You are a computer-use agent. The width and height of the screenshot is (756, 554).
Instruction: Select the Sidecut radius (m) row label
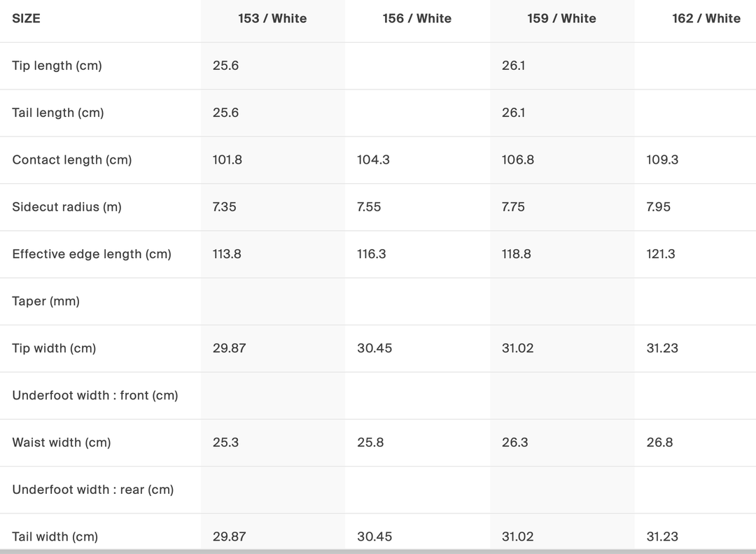(66, 207)
